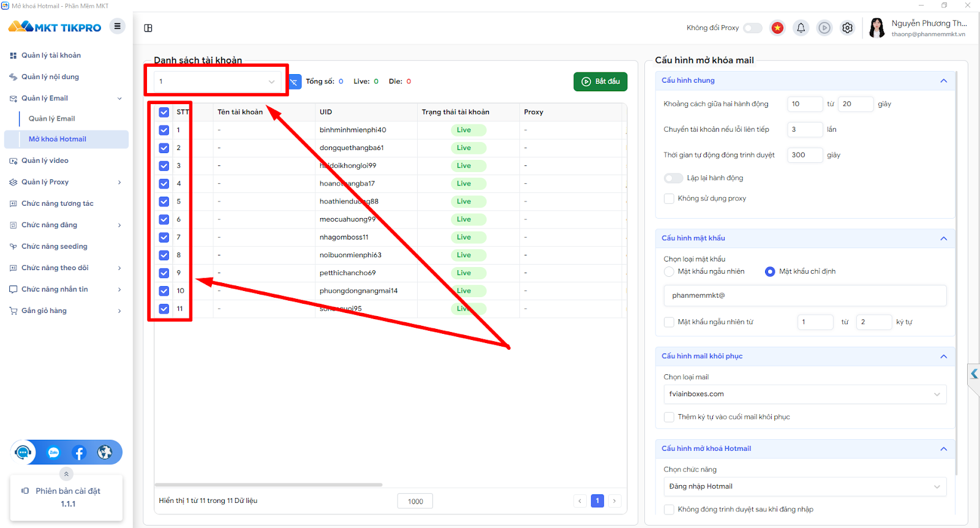Image resolution: width=980 pixels, height=528 pixels.
Task: Open the Đăng nhập Hotmail function dropdown
Action: 805,487
